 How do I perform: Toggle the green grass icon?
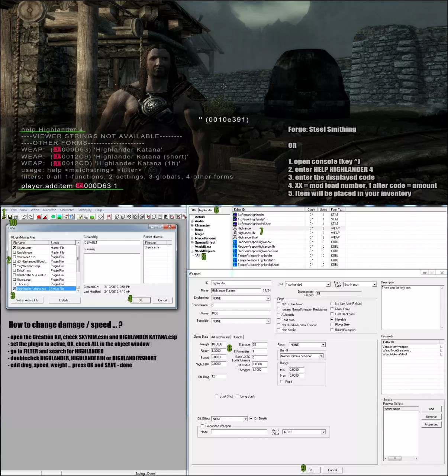[x=92, y=217]
